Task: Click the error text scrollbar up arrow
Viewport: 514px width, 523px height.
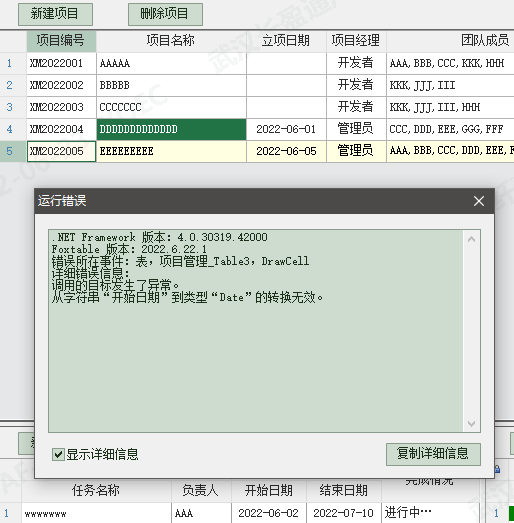Action: click(471, 239)
